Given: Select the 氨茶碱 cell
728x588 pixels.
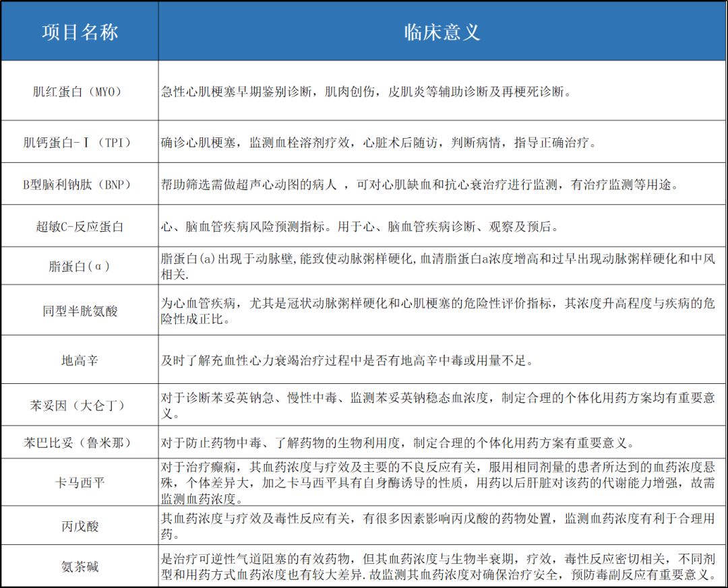Looking at the screenshot, I should [x=80, y=566].
